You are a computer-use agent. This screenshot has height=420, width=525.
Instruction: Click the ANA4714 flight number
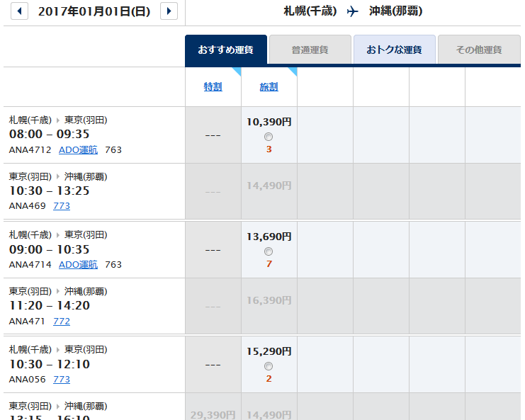(x=30, y=264)
